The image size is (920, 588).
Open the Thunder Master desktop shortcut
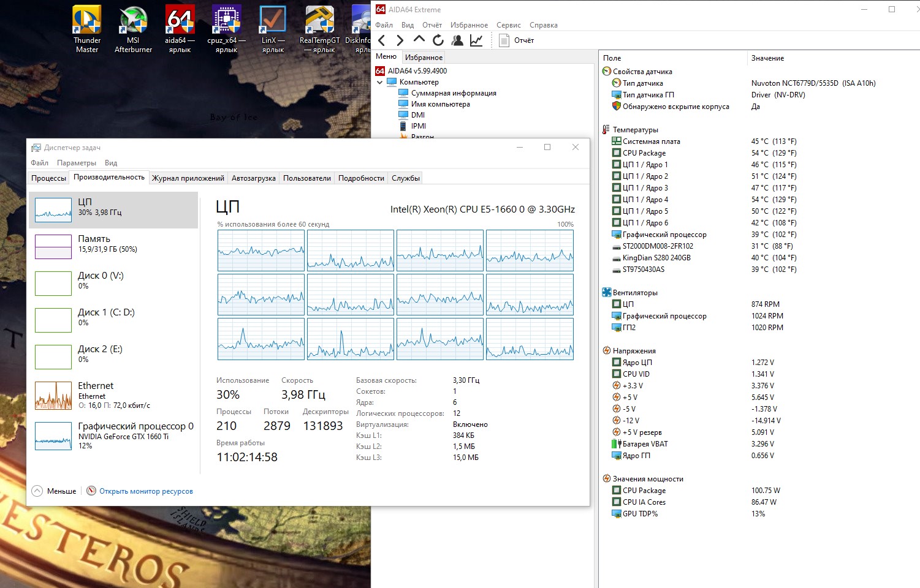(x=87, y=29)
